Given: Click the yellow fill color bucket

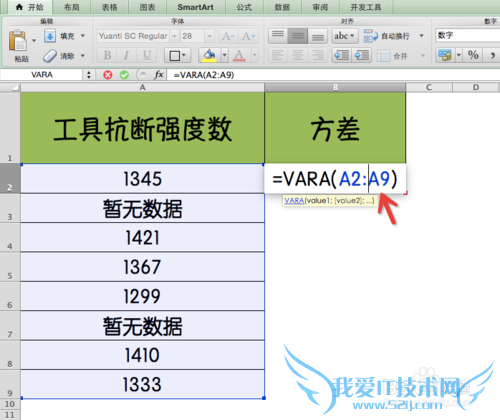Looking at the screenshot, I should click(x=210, y=55).
